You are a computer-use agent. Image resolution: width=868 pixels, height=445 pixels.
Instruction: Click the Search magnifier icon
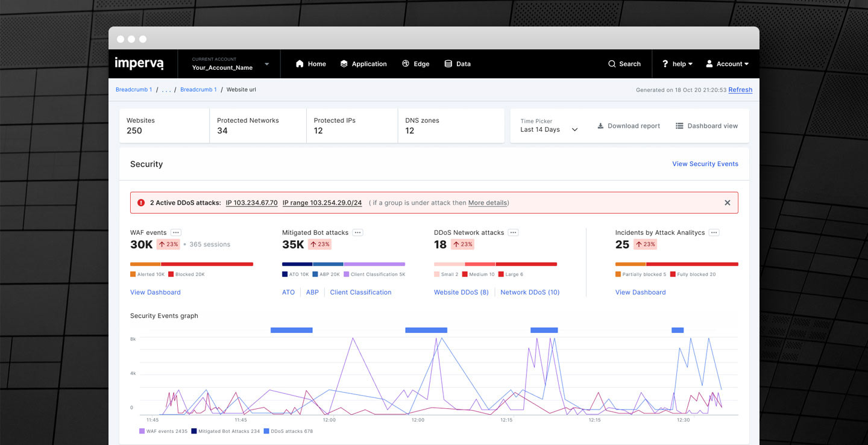pyautogui.click(x=612, y=64)
